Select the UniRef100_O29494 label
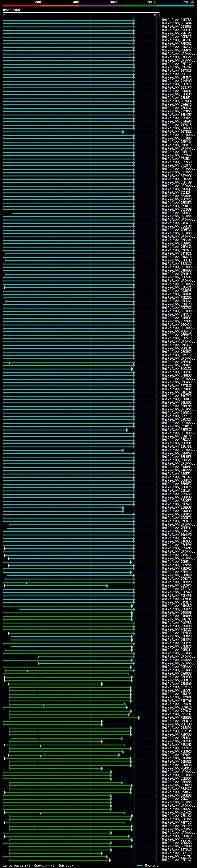 pos(177,704)
